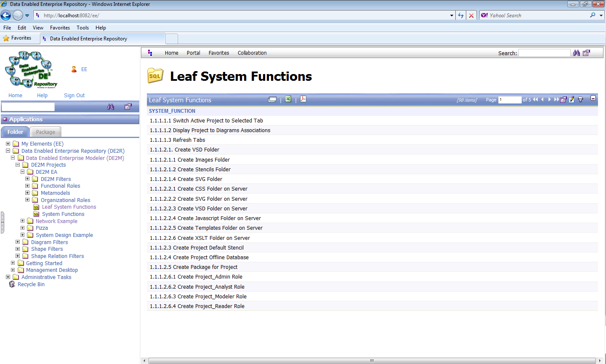Expand Functional Roles folder
The width and height of the screenshot is (606, 364).
click(27, 186)
